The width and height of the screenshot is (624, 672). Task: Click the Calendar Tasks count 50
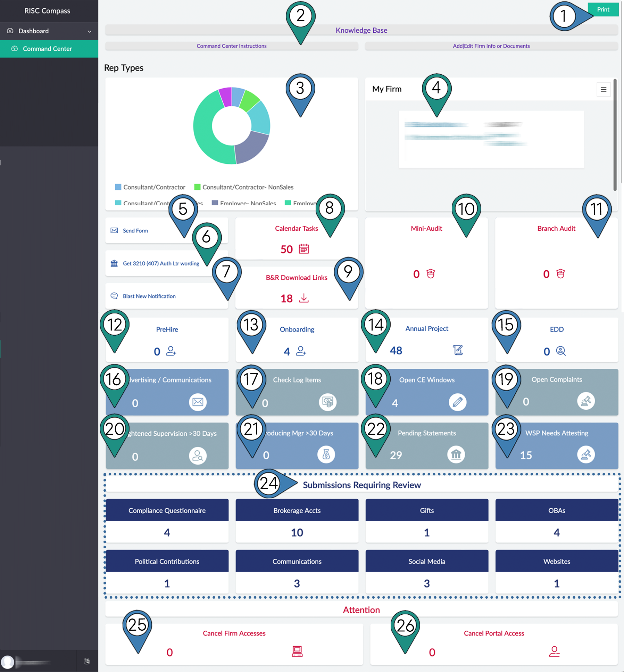tap(286, 249)
